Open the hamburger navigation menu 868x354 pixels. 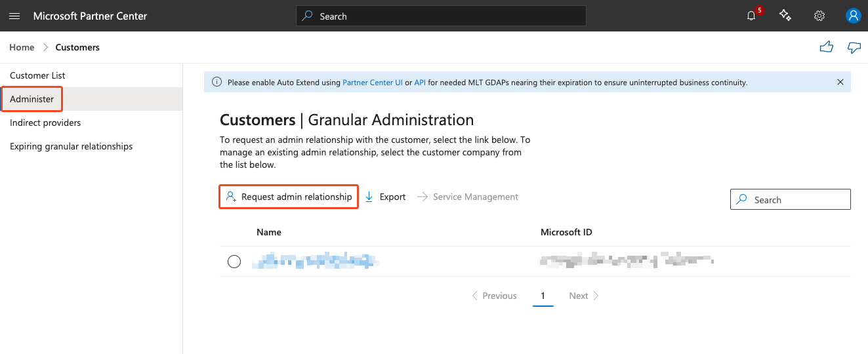tap(14, 16)
